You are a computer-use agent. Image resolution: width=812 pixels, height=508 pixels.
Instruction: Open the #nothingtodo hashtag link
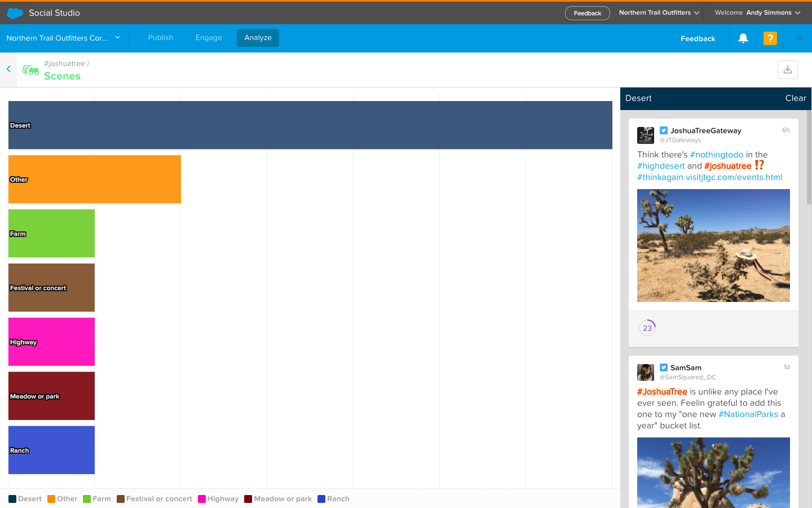tap(717, 155)
